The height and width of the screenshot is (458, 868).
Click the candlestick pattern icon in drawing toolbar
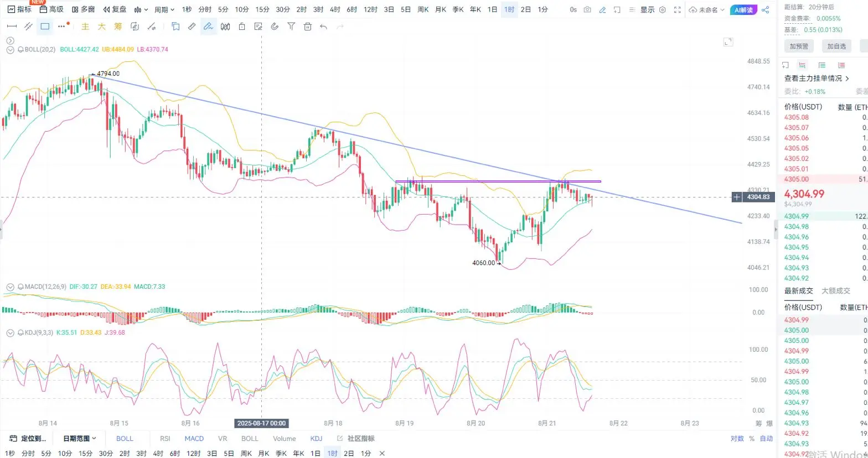pos(225,26)
